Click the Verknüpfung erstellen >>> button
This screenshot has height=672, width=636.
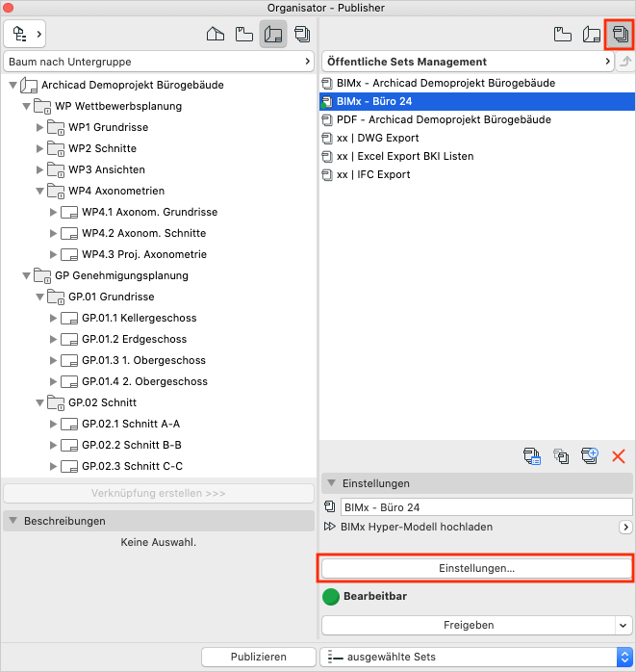(x=159, y=493)
